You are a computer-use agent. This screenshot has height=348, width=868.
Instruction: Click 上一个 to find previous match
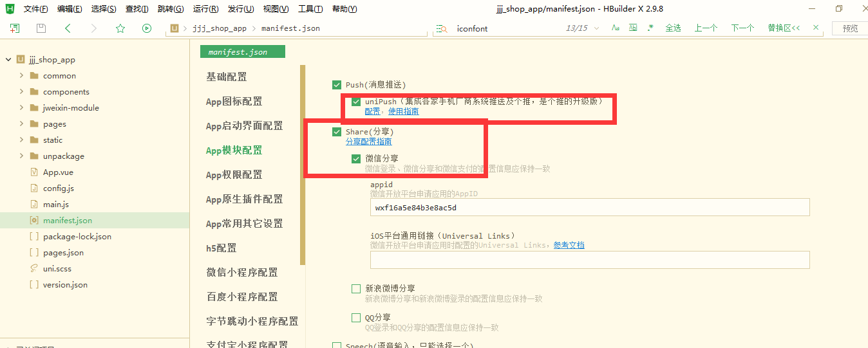tap(706, 28)
